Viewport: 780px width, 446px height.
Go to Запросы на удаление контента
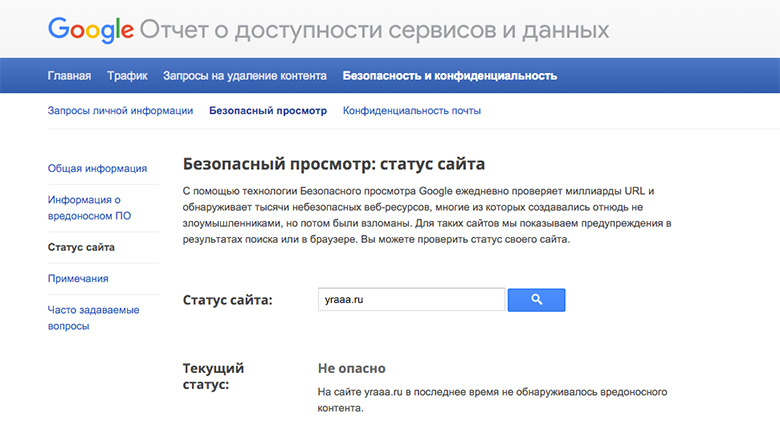pos(245,76)
